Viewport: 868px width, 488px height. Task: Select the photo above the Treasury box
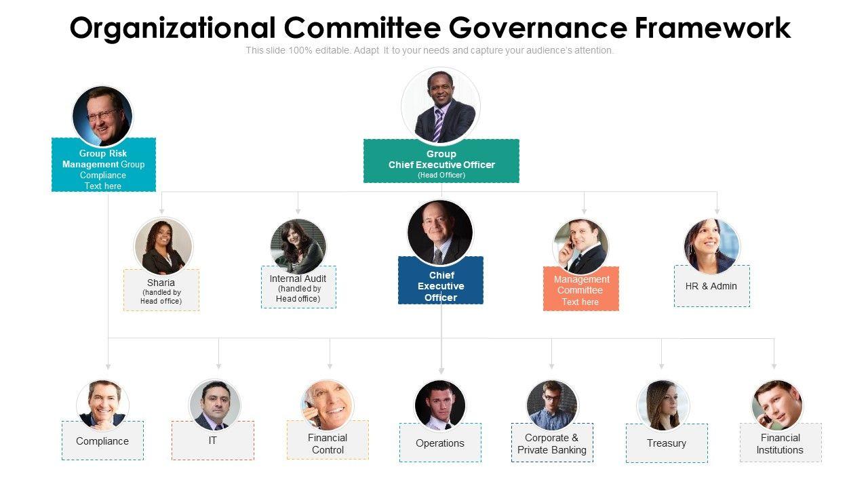point(663,405)
